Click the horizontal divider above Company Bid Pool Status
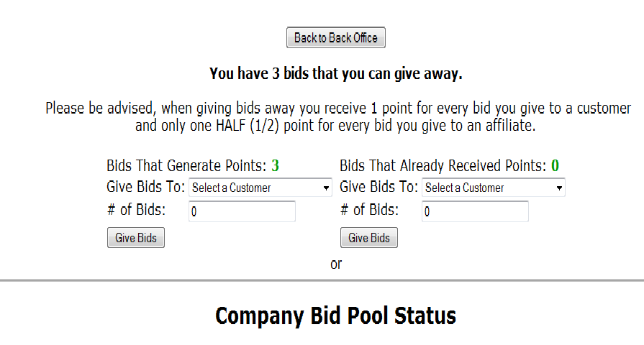 click(x=322, y=280)
